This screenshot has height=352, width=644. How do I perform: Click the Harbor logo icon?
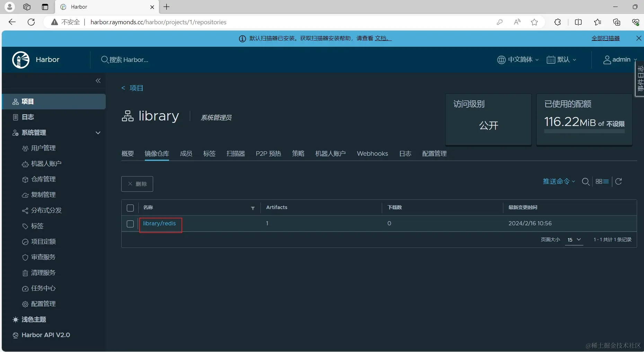coord(21,60)
